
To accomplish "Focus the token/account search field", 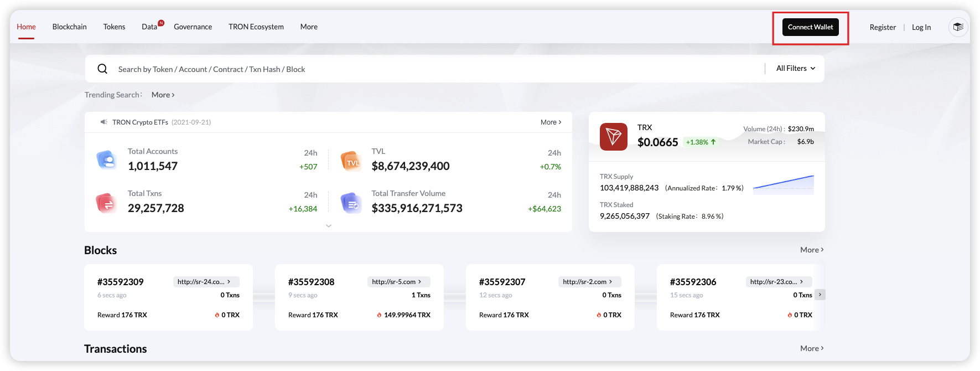I will (x=432, y=69).
